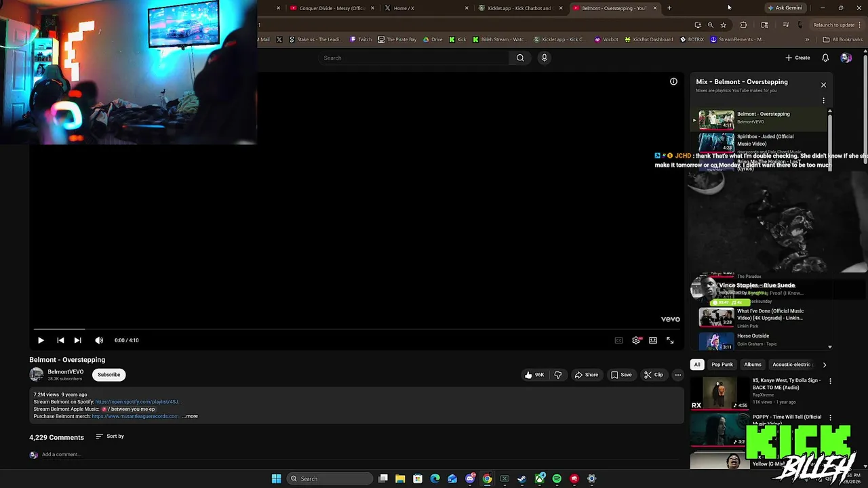Click Ask Gemini button
This screenshot has width=868, height=488.
pyautogui.click(x=785, y=8)
